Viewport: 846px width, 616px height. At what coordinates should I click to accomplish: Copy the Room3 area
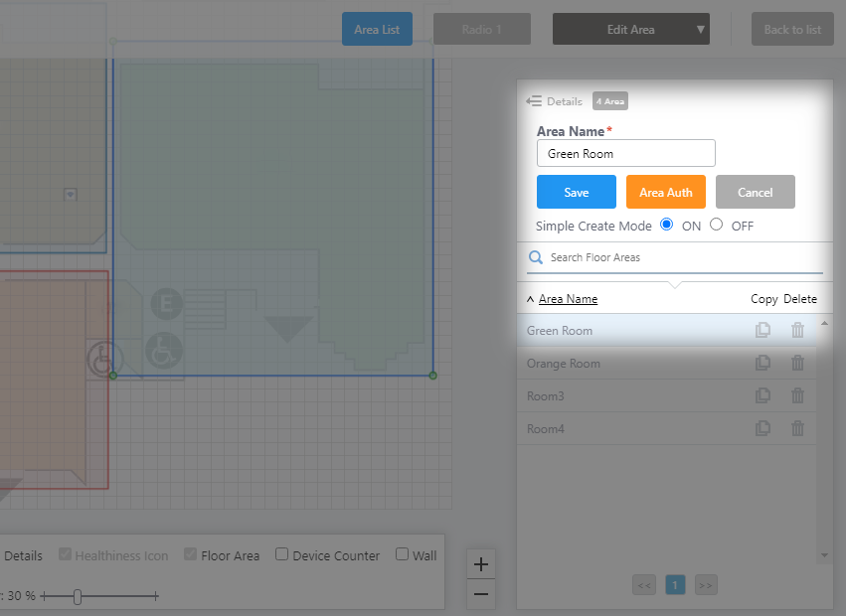762,396
